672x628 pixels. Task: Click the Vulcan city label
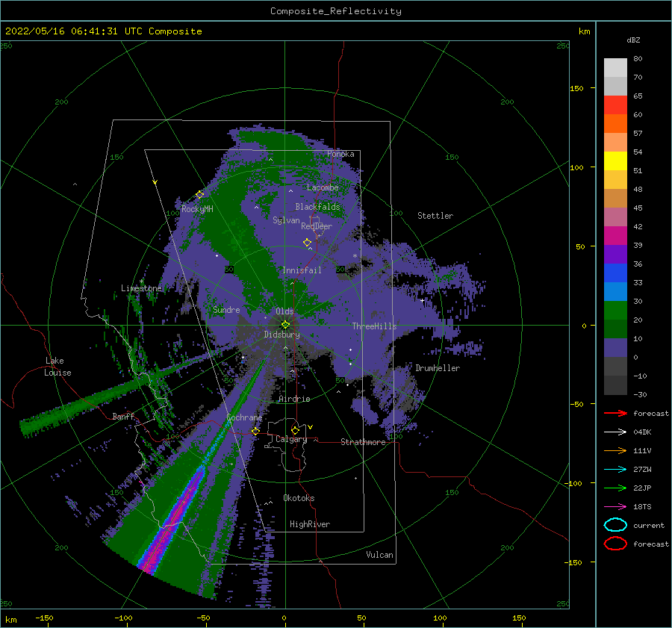(x=379, y=555)
